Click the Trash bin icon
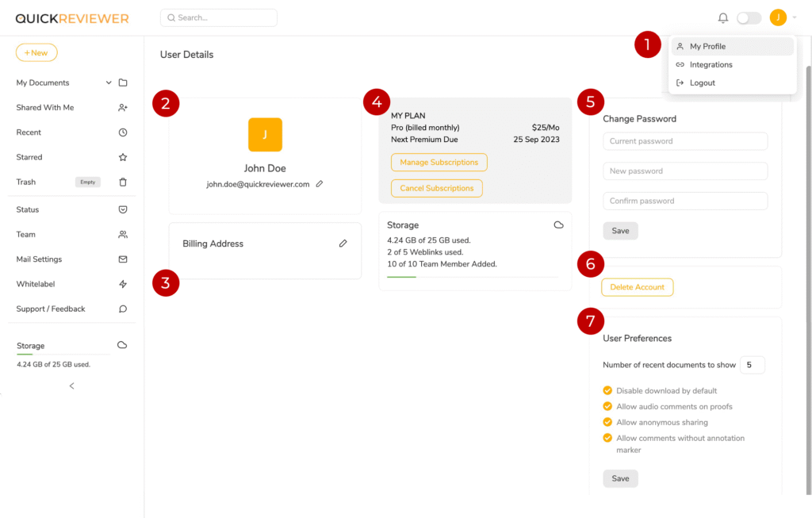 tap(123, 182)
